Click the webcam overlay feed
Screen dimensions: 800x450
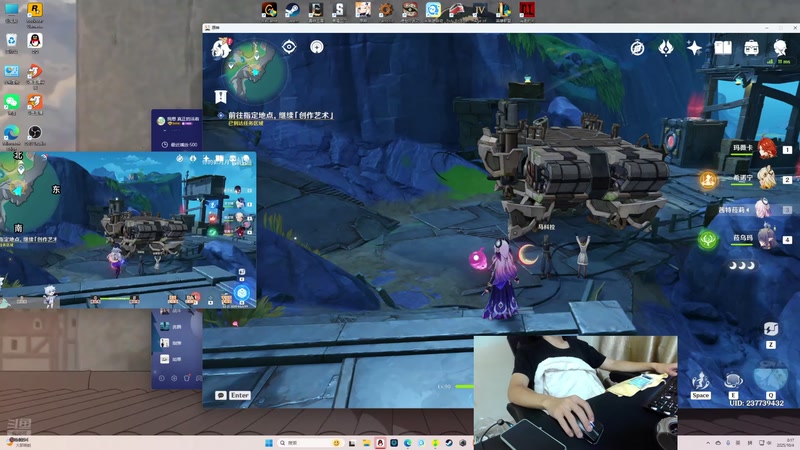click(576, 392)
